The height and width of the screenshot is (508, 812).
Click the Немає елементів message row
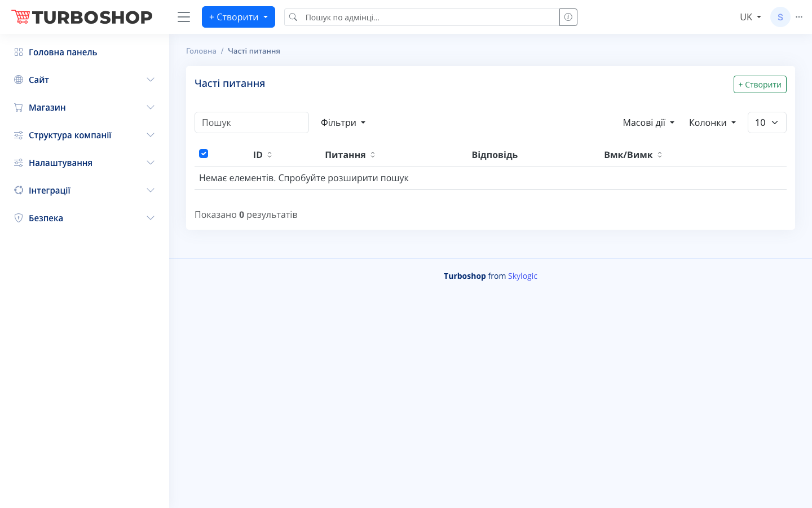[x=491, y=178]
